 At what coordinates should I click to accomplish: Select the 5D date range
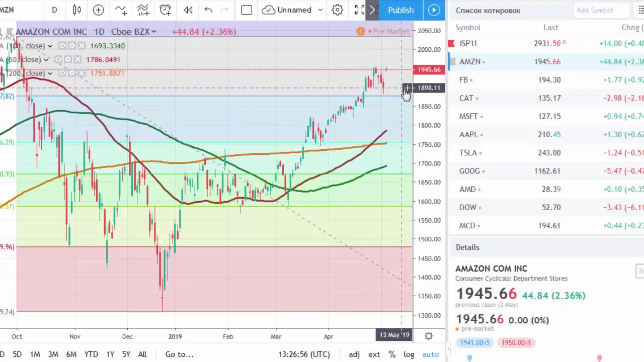(x=17, y=354)
